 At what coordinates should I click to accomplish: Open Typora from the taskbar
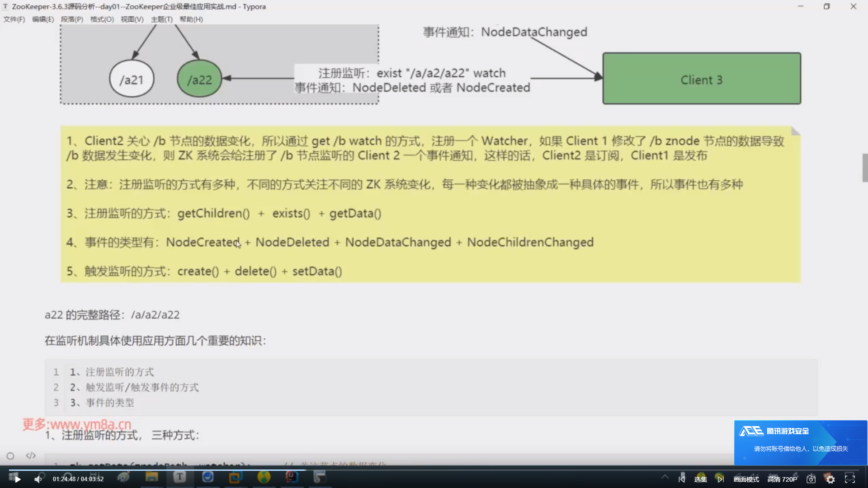point(179,477)
